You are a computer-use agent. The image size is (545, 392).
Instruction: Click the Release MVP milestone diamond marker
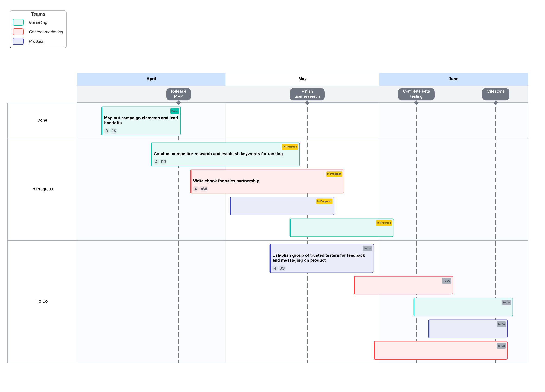(x=179, y=103)
